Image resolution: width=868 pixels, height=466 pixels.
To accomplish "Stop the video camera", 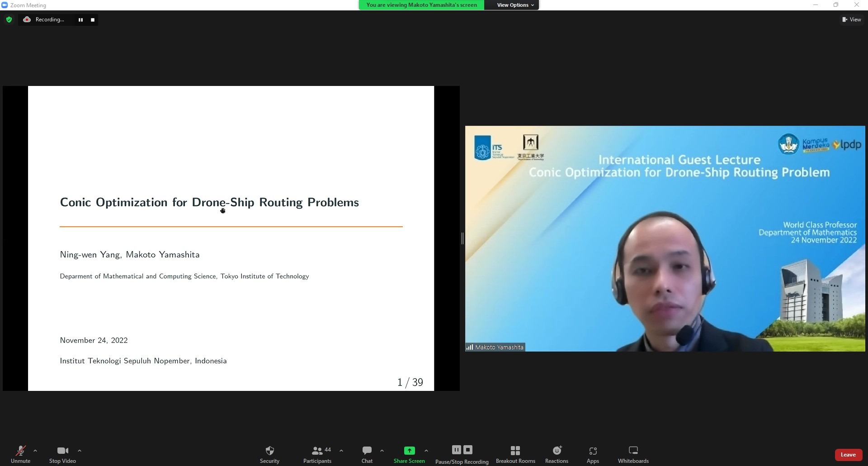I will click(x=62, y=454).
